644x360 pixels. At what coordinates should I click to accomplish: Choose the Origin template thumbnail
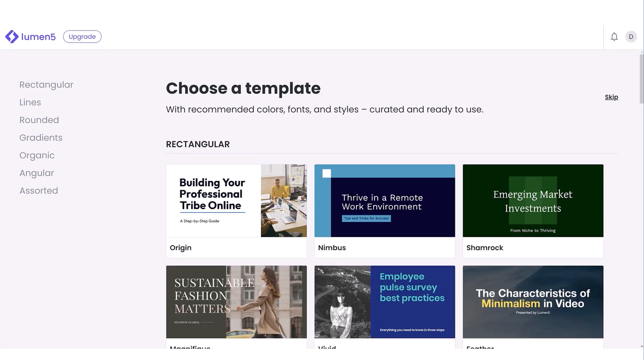[x=236, y=201]
